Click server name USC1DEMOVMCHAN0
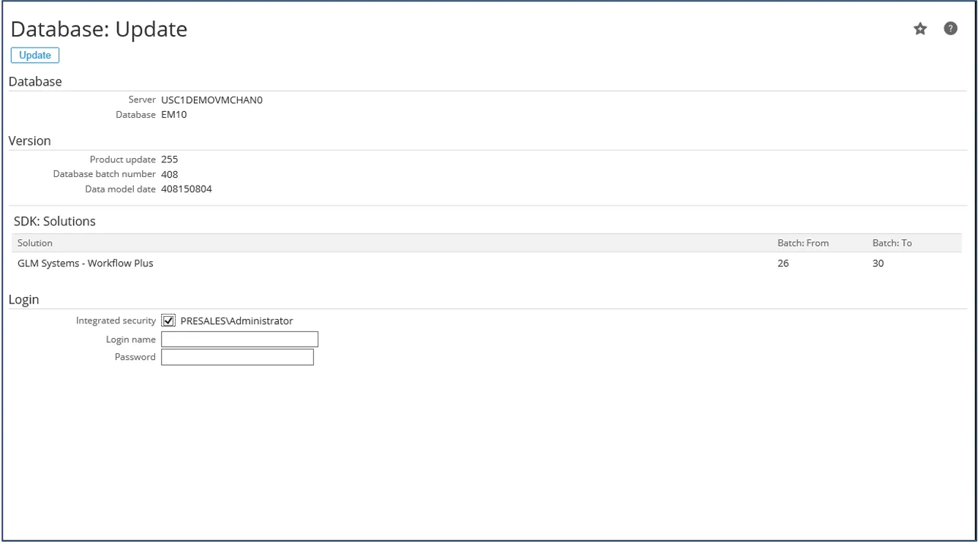980x542 pixels. pos(212,100)
